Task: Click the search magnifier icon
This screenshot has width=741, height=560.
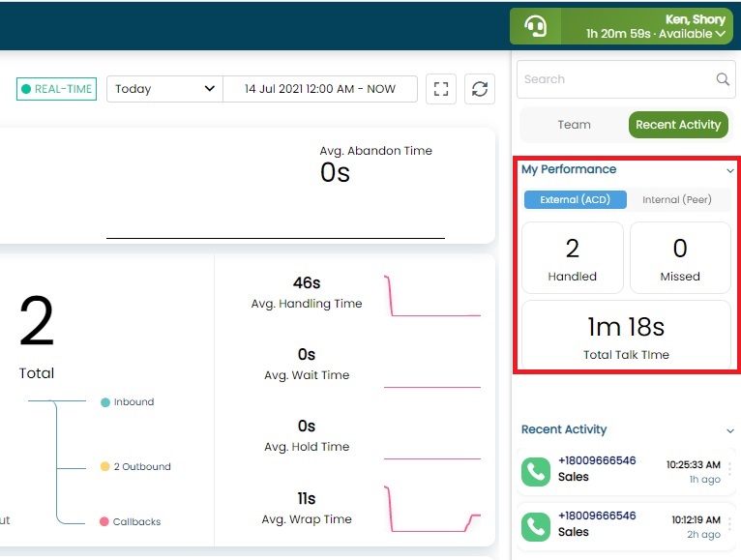Action: tap(723, 79)
